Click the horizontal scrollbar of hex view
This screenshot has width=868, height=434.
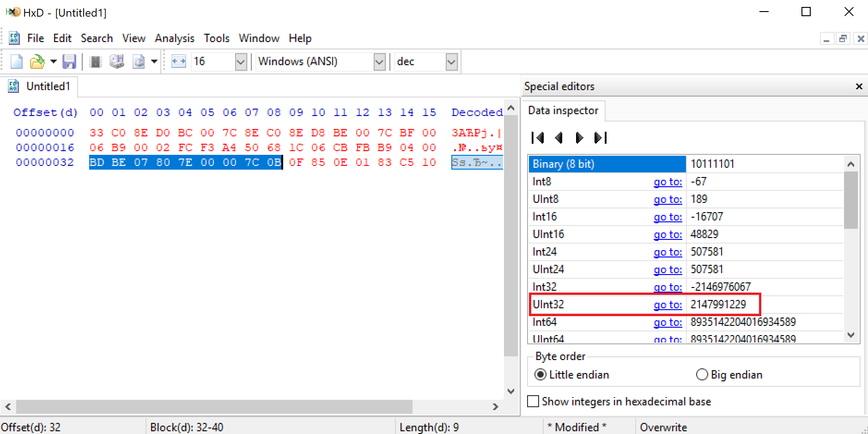click(x=214, y=407)
